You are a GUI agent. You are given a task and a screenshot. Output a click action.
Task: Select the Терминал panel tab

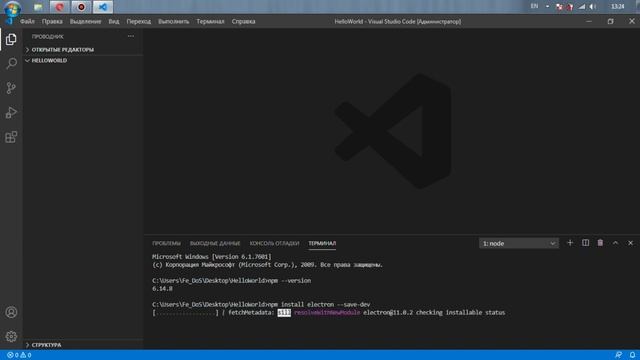tap(322, 243)
